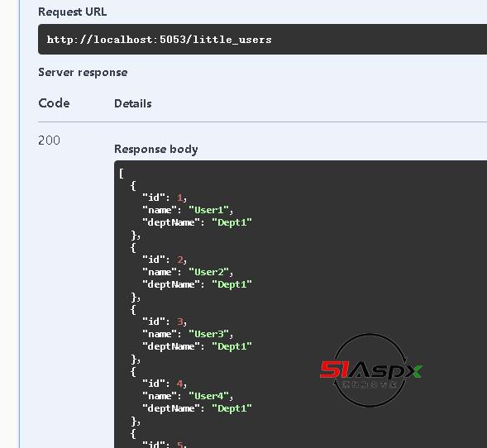Click the "User4" name value

click(x=208, y=396)
